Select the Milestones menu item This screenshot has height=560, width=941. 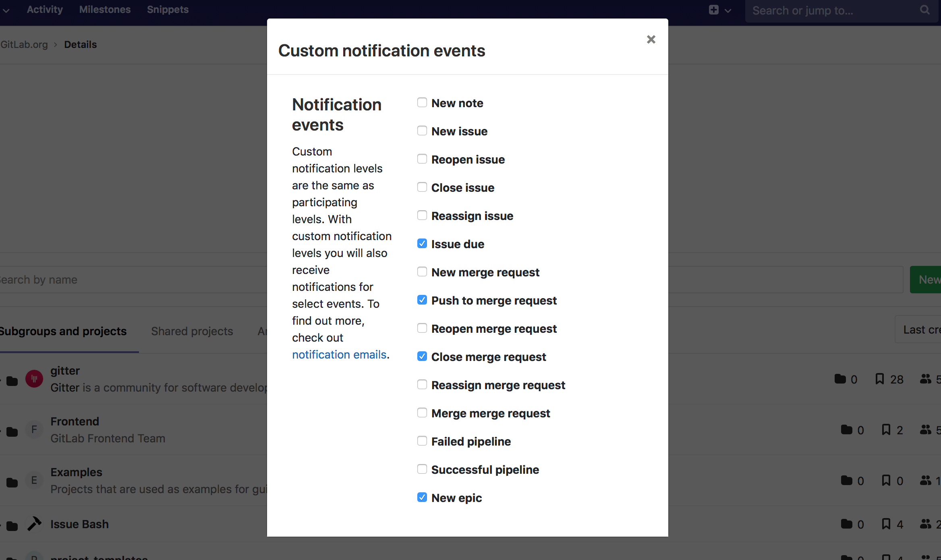tap(105, 9)
